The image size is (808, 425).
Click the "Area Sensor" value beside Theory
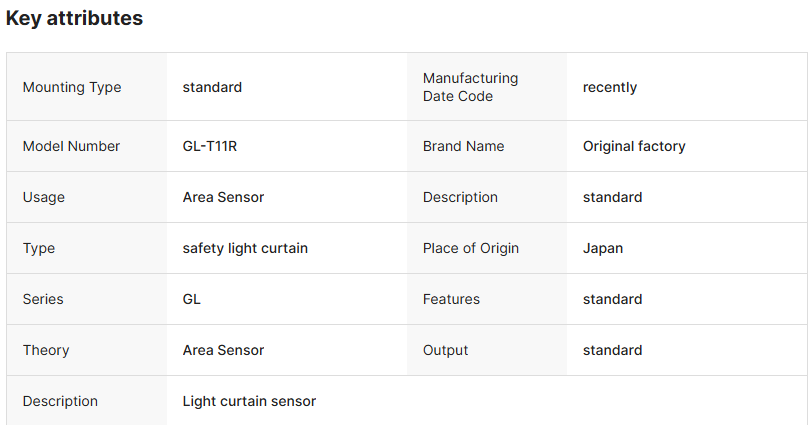(223, 350)
